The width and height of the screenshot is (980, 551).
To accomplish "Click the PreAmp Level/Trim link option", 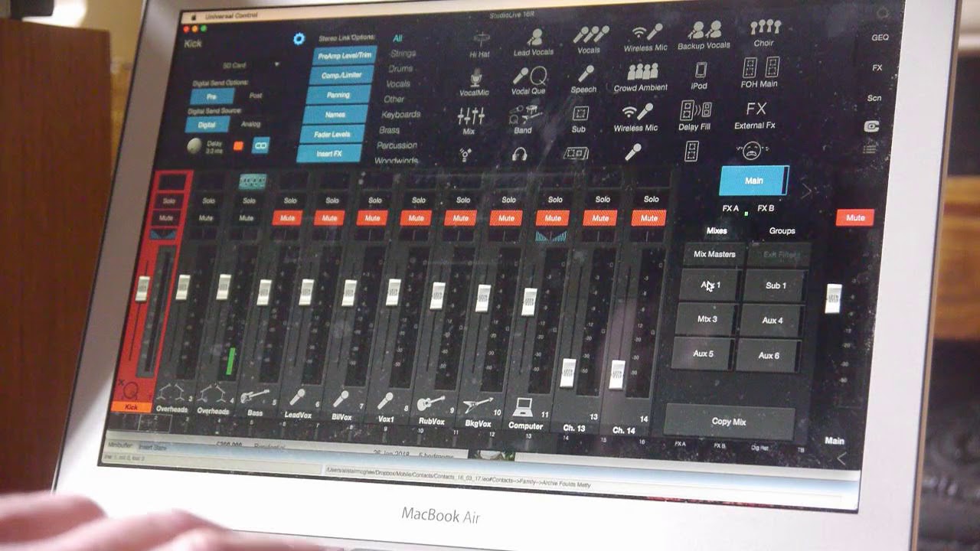I will click(345, 56).
